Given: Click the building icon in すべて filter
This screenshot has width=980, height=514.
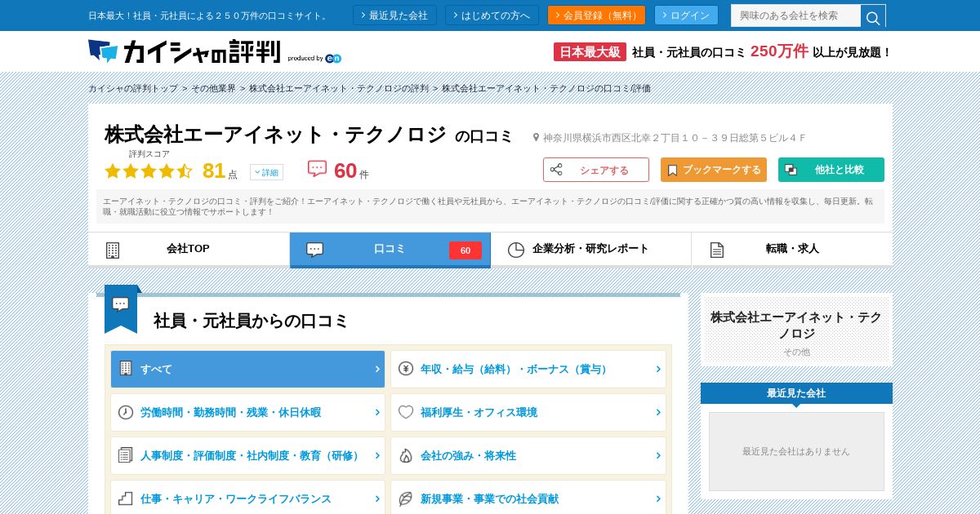Looking at the screenshot, I should [126, 368].
